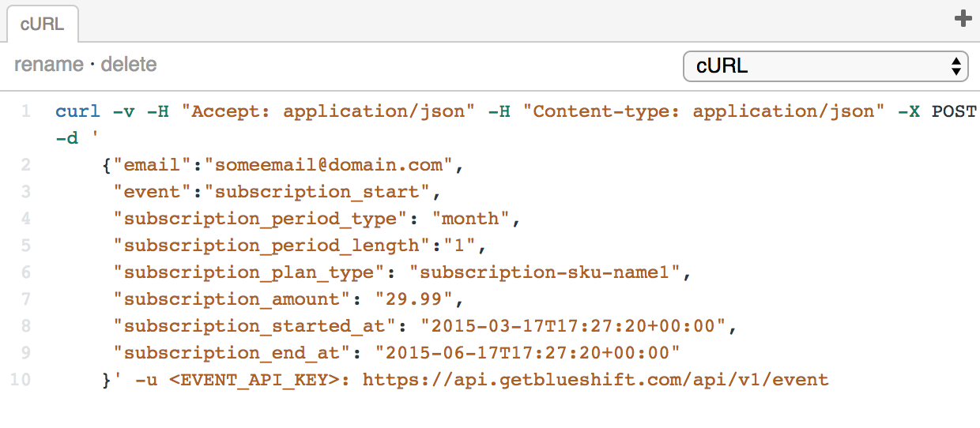Click the curl command keyword
Image resolution: width=980 pixels, height=428 pixels.
pyautogui.click(x=77, y=111)
